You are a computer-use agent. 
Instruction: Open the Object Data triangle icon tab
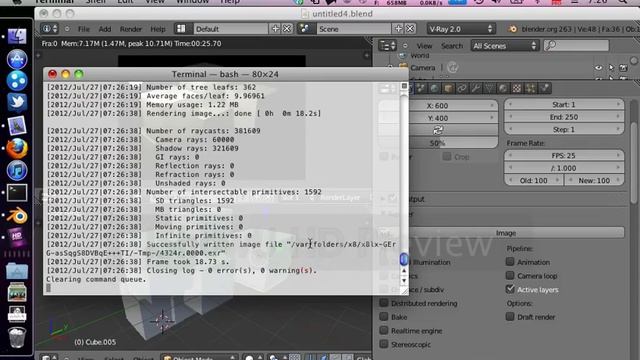489,88
